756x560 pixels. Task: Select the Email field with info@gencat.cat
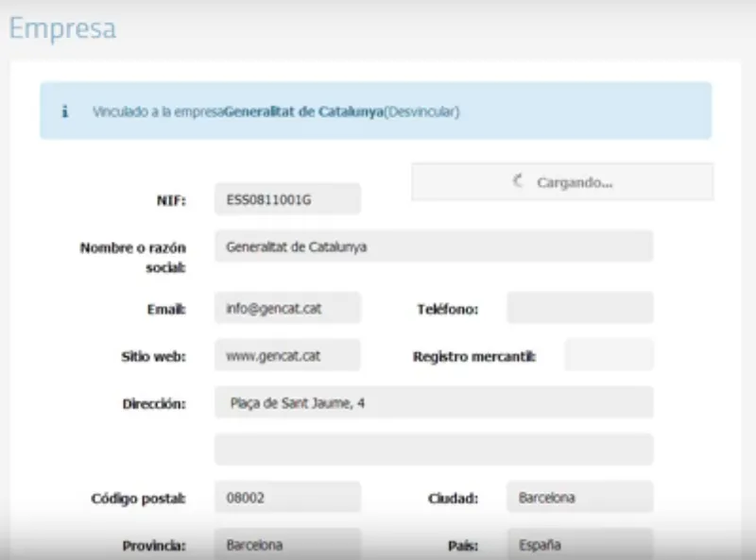(287, 308)
